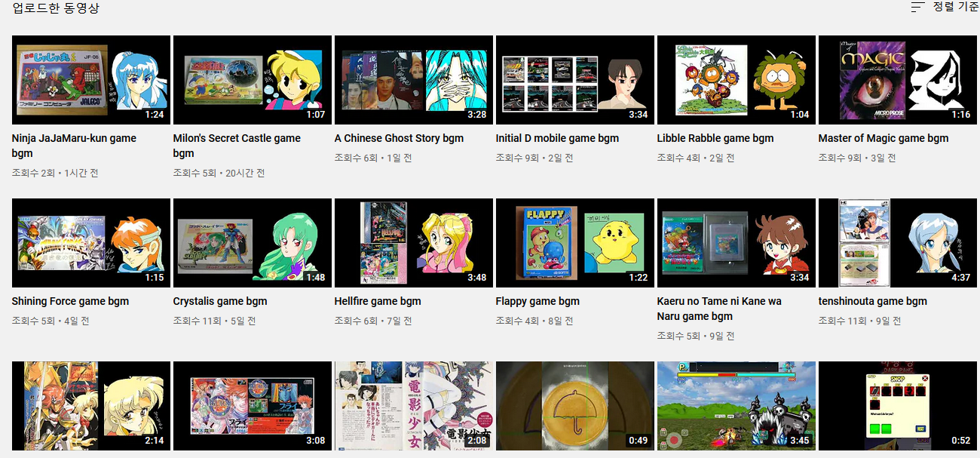Open the thumbnail with 2:08 duration
This screenshot has width=980, height=458.
coord(414,406)
